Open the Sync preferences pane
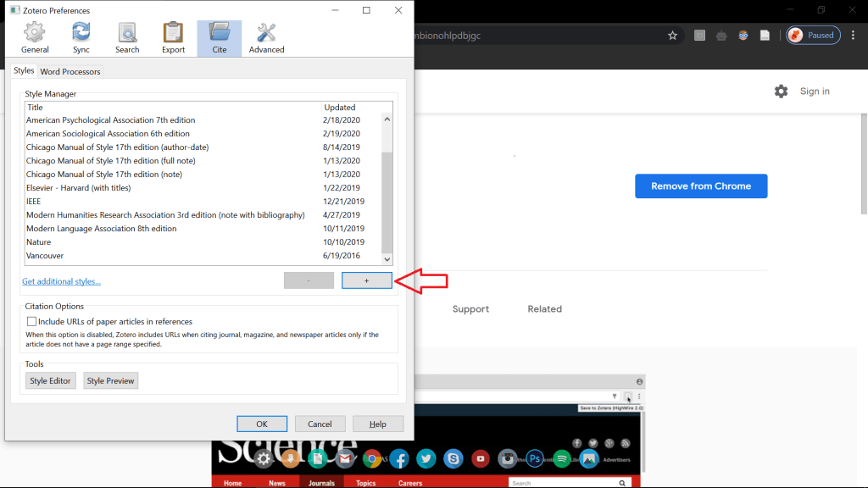868x488 pixels. [81, 39]
